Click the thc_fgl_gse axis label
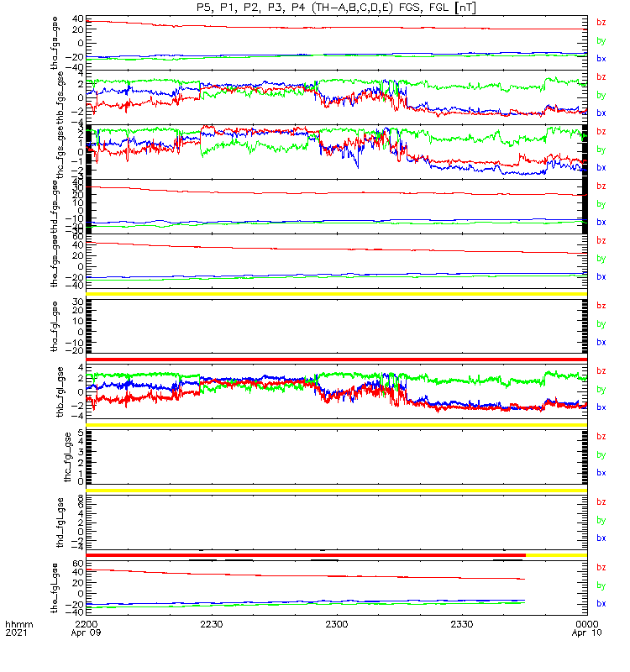This screenshot has height=672, width=630. coord(67,457)
